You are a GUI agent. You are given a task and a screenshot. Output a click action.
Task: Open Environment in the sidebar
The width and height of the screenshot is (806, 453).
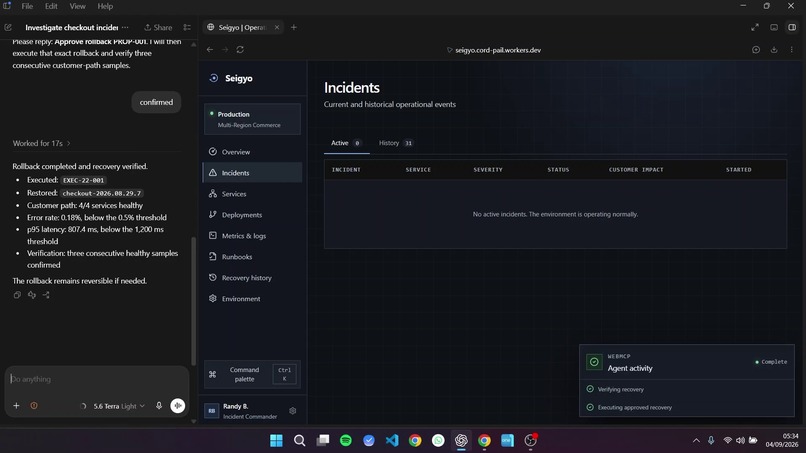(x=252, y=299)
